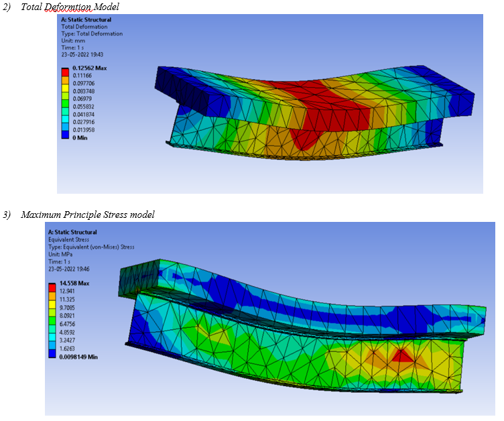Click 'A: Static Structural' above Equivalent Stress
This screenshot has height=421, width=504.
(72, 232)
